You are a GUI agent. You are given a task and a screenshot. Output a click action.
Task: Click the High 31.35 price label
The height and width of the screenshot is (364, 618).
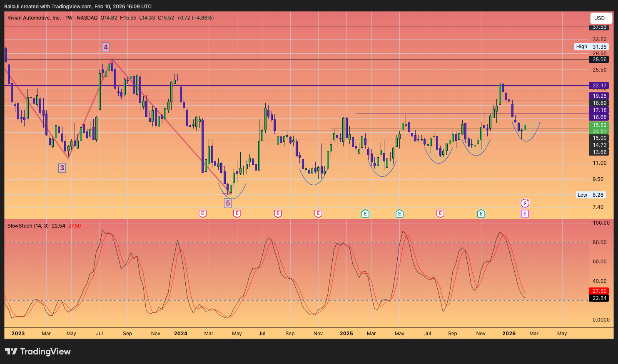tap(591, 47)
